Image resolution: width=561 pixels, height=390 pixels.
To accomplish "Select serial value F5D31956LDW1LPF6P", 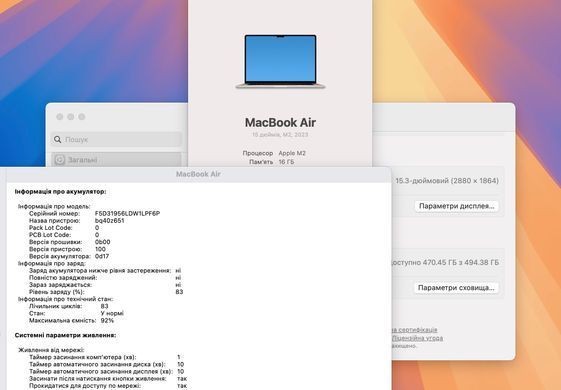I will click(127, 213).
